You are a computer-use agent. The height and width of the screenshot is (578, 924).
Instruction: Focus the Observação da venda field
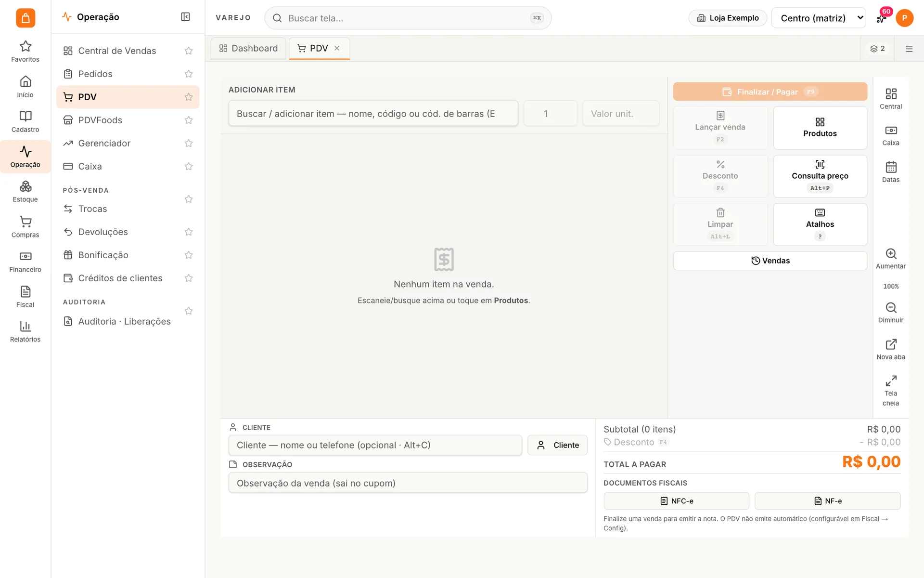click(x=408, y=483)
